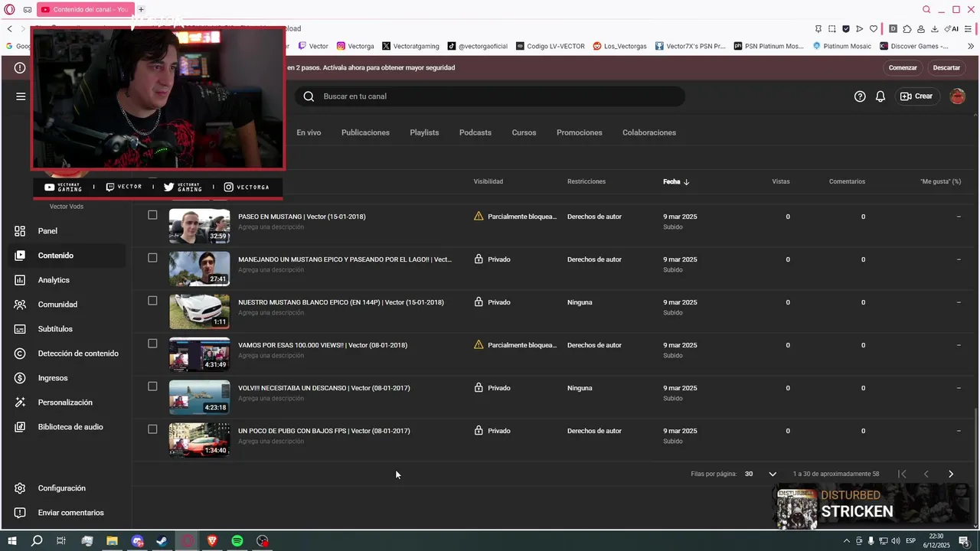Viewport: 980px width, 551px height.
Task: Open Opera AI assistant button
Action: pos(951,29)
